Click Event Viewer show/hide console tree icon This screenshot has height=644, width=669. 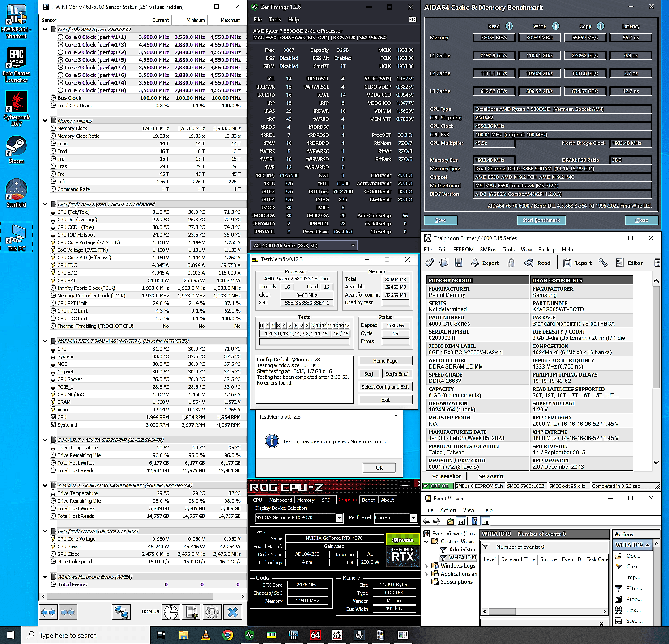[x=461, y=521]
